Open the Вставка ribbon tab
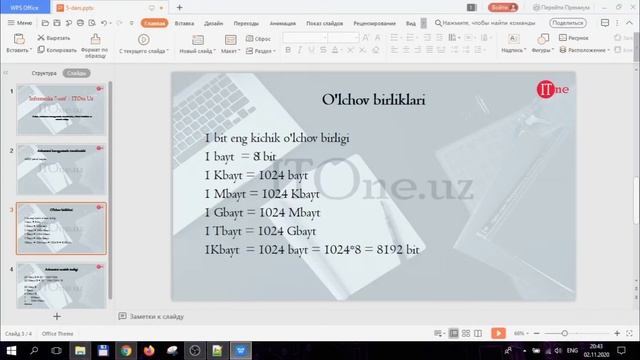 click(x=184, y=23)
